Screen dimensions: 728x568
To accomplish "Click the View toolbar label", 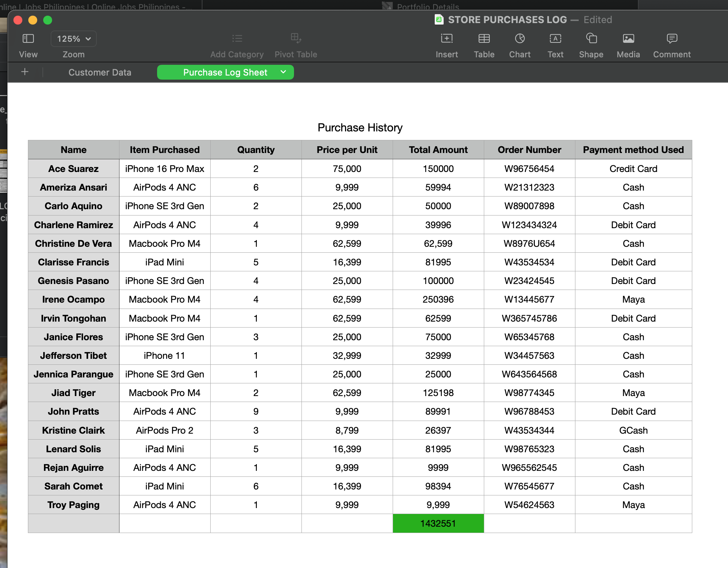I will pos(28,54).
